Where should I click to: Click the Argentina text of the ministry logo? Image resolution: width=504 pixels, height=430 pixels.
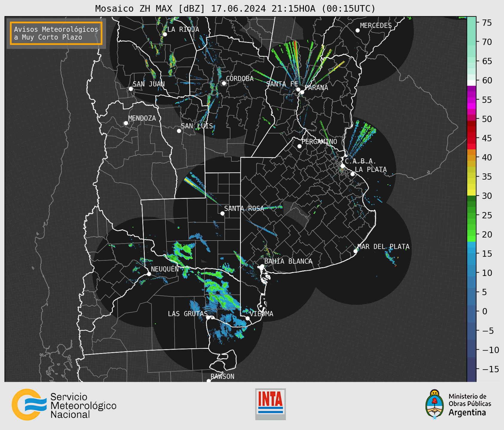click(x=467, y=413)
